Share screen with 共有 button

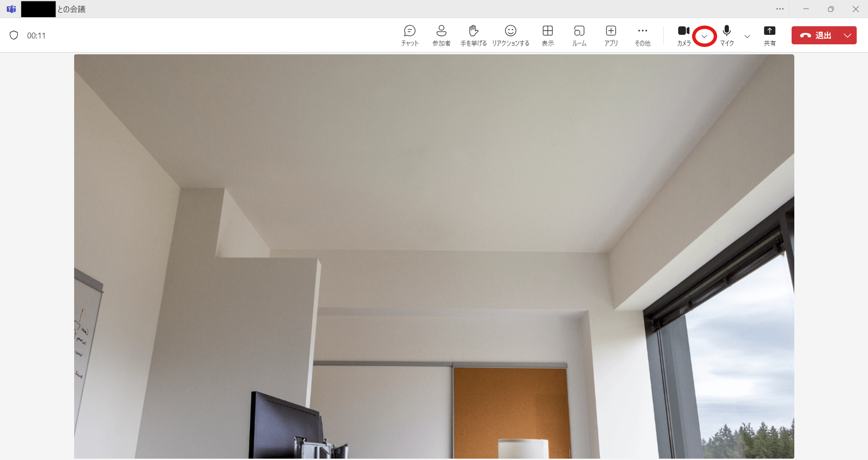[x=769, y=35]
